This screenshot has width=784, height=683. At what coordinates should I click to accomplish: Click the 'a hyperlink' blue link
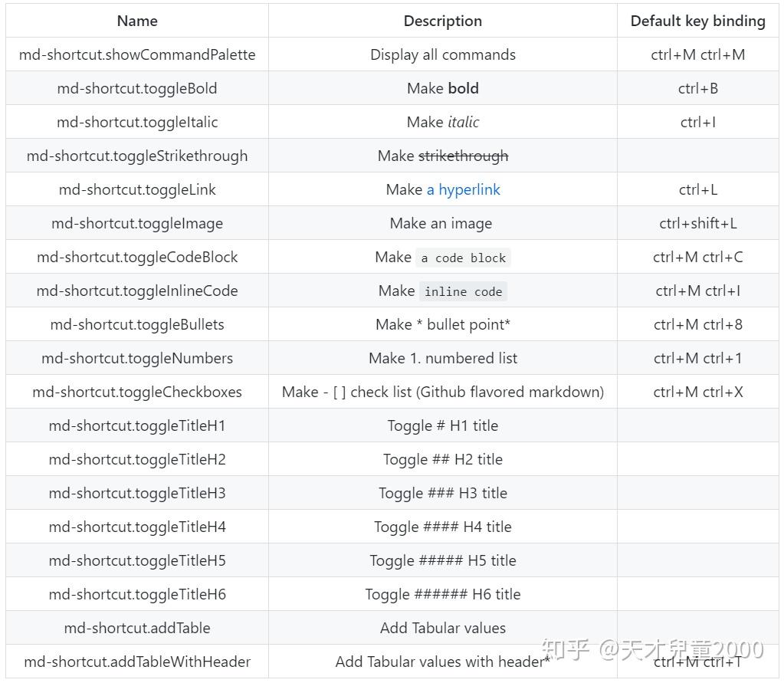pos(463,189)
